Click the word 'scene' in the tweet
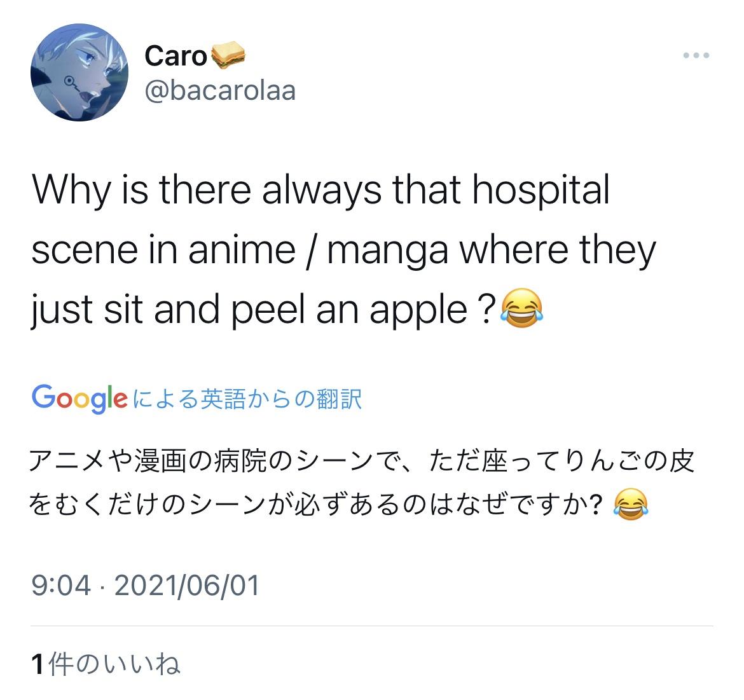 point(85,250)
